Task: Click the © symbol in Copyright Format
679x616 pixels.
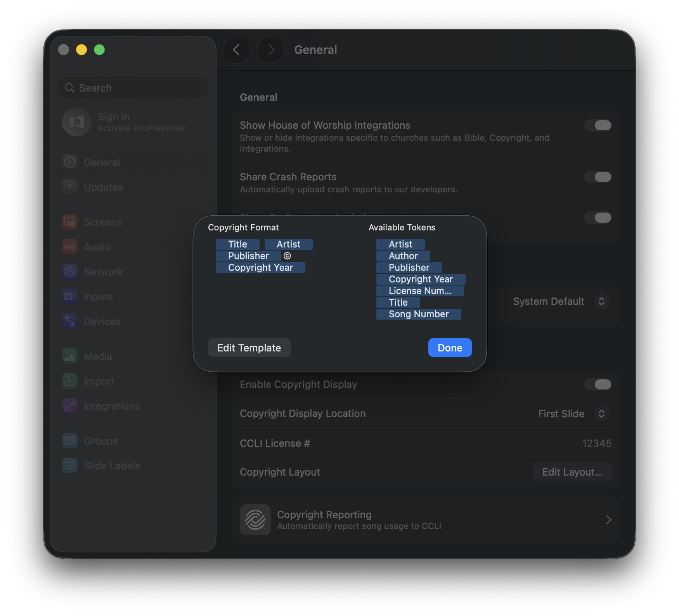Action: coord(287,256)
